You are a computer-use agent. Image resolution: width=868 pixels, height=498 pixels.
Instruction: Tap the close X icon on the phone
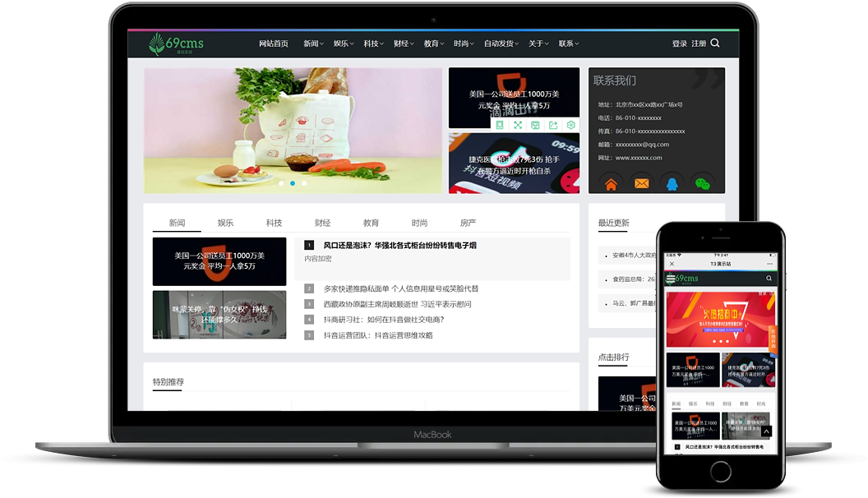(672, 264)
